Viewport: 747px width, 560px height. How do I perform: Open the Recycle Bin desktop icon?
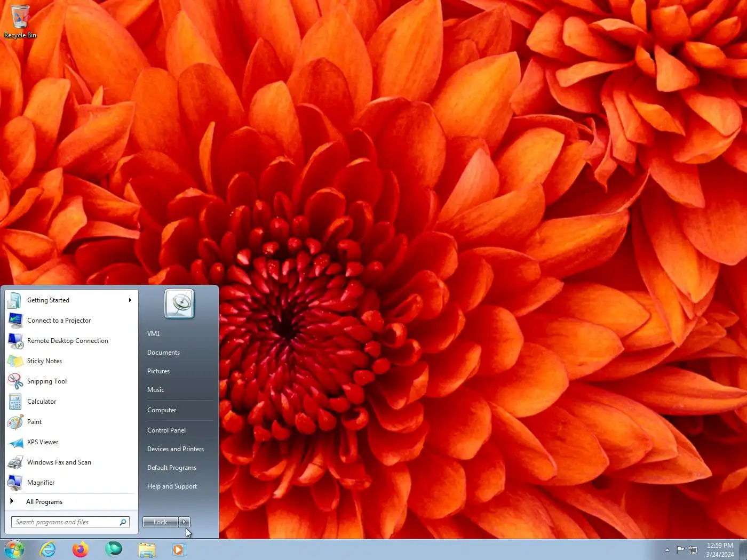coord(20,21)
